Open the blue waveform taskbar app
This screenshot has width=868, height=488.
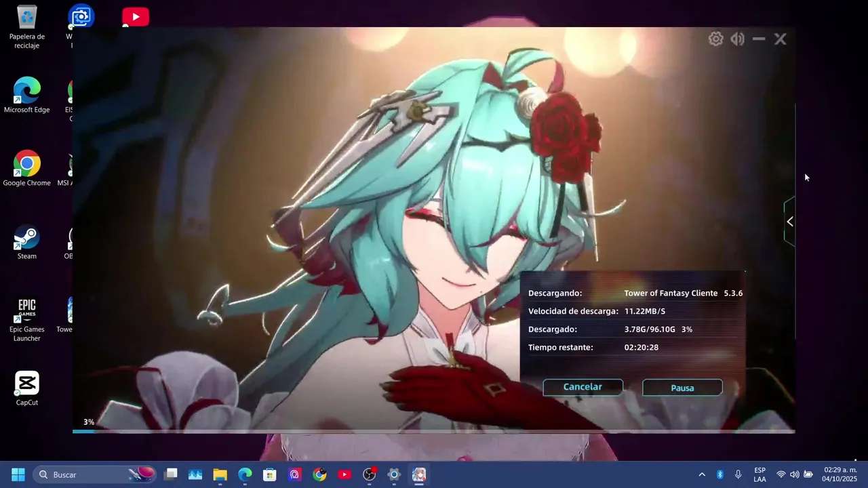(195, 474)
